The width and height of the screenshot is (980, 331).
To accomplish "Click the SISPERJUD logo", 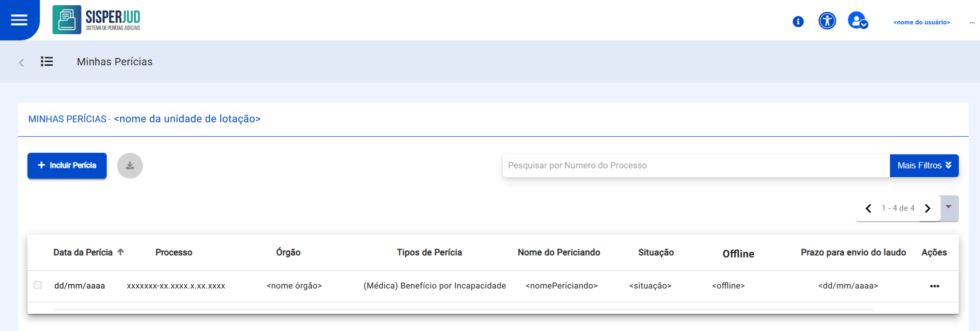I will (96, 20).
